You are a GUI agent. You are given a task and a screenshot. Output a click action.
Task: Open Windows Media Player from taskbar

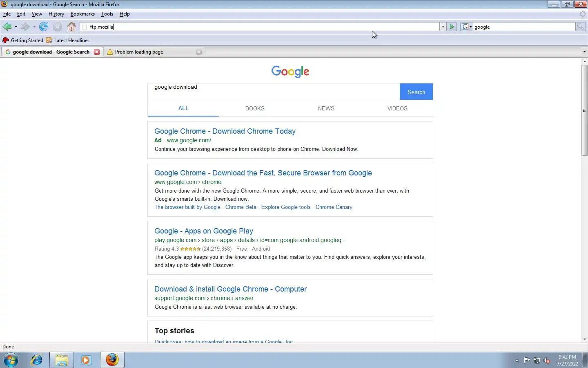[86, 360]
